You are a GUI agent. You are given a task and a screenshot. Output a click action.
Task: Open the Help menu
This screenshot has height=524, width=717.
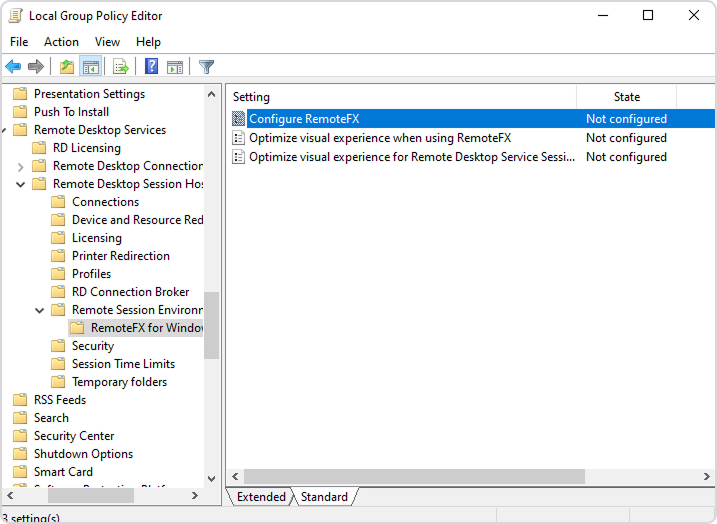[x=148, y=42]
